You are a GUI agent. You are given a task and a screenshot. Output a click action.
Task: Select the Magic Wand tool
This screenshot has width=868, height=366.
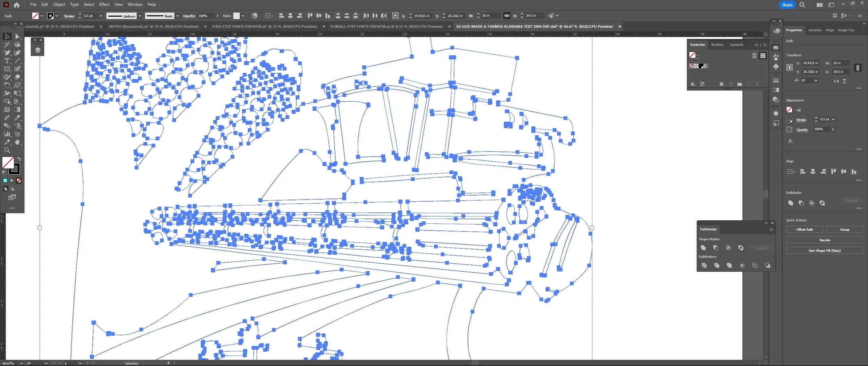click(7, 45)
